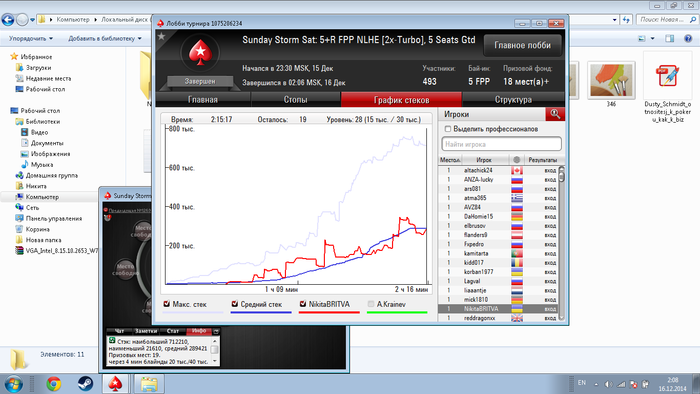Select player row 'korban1977'

pos(498,272)
